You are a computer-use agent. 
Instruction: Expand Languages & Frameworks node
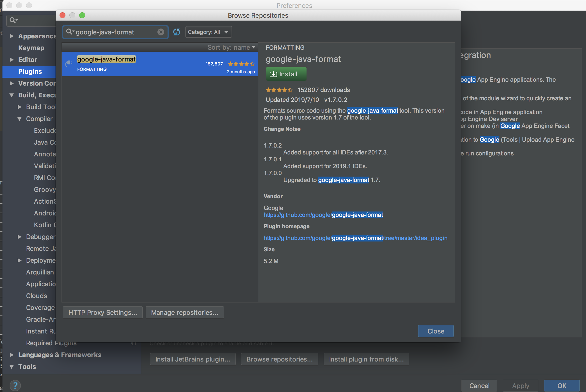coord(12,355)
